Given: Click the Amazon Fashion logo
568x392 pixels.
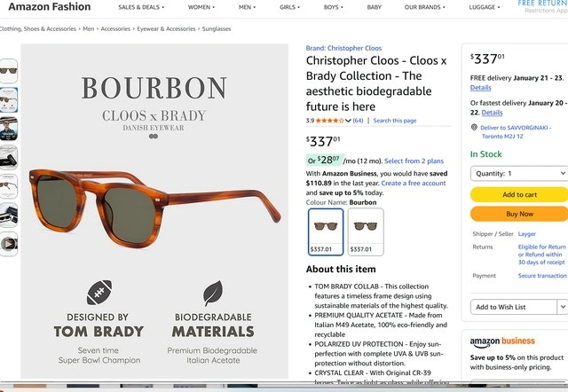Looking at the screenshot, I should [x=49, y=7].
